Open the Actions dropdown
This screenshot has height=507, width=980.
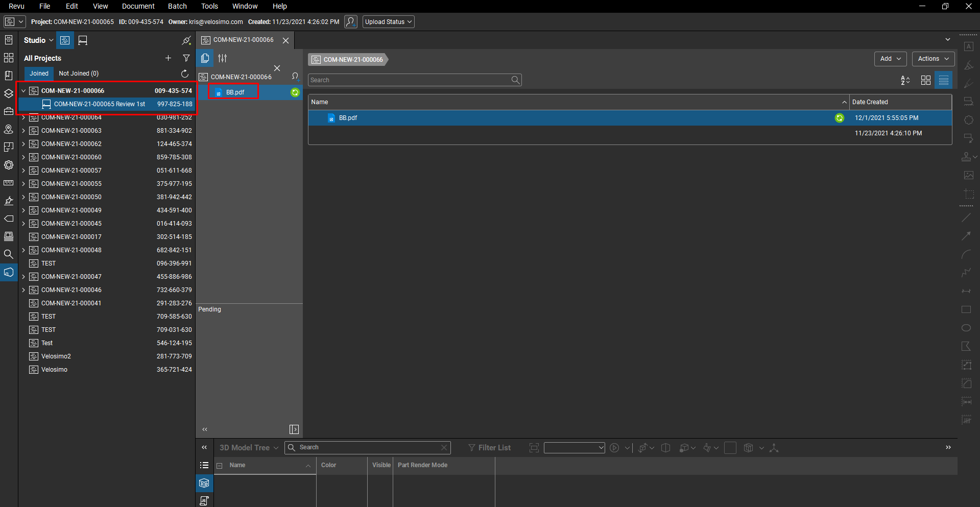pyautogui.click(x=933, y=59)
